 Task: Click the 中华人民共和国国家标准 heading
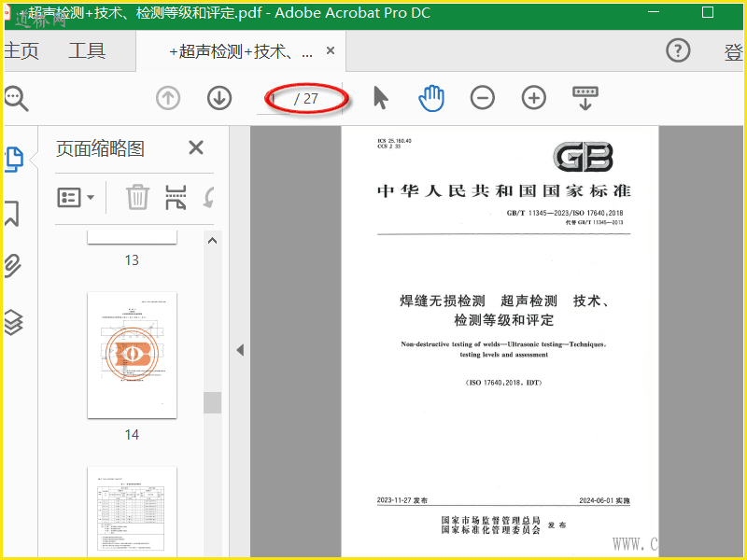[x=504, y=191]
